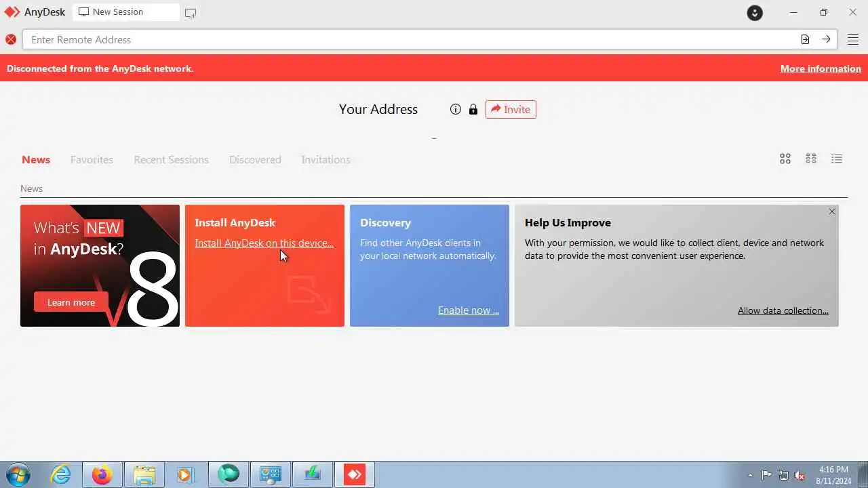This screenshot has width=868, height=488.
Task: Click the Install AnyDesk card heading
Action: coord(235,222)
